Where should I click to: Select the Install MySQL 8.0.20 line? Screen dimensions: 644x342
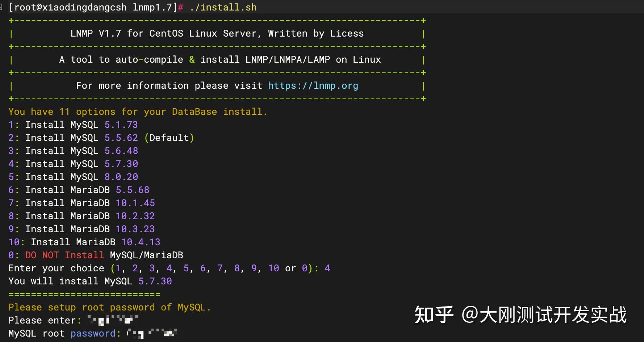73,177
